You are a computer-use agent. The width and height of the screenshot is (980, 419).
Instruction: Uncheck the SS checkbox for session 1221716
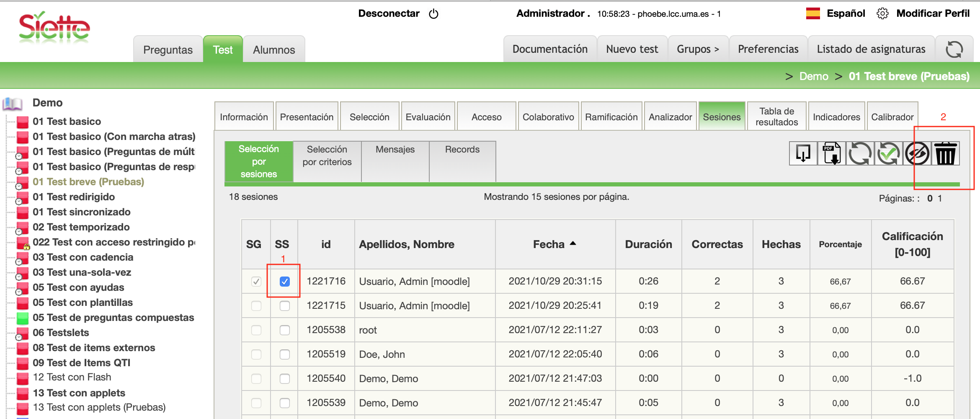pos(284,282)
